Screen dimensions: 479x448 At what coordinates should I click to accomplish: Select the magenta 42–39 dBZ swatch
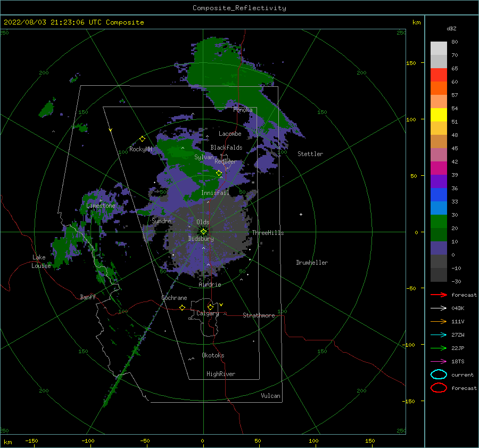pyautogui.click(x=439, y=168)
